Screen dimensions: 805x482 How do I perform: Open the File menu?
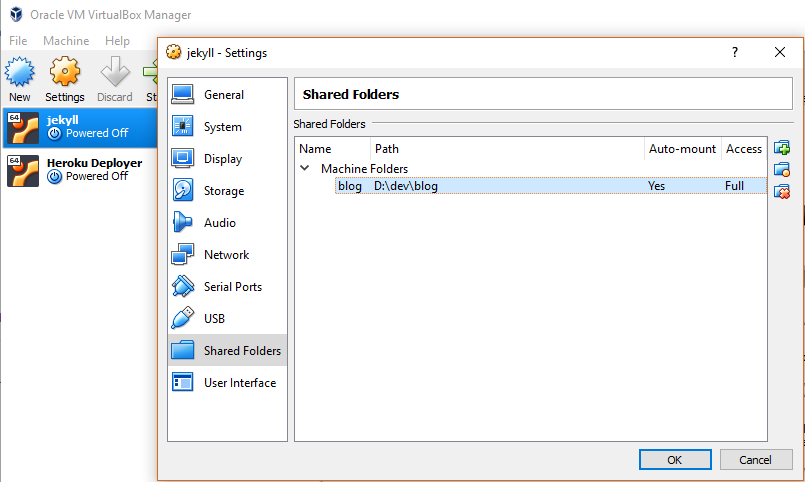click(18, 41)
